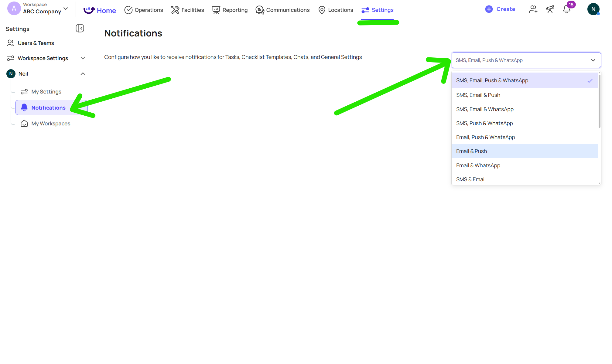Close the dropdown using its chevron arrow
The height and width of the screenshot is (364, 612).
point(593,60)
